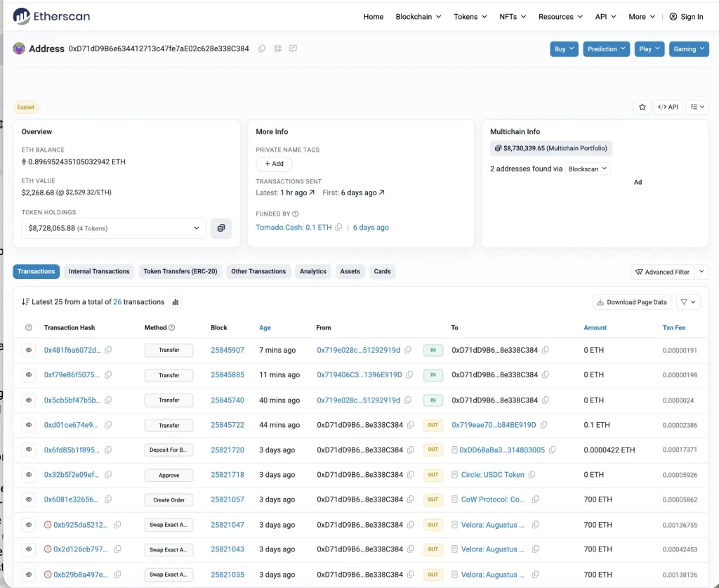Copy transaction hash 0xf79e86f5075
The height and width of the screenshot is (588, 719).
point(108,374)
